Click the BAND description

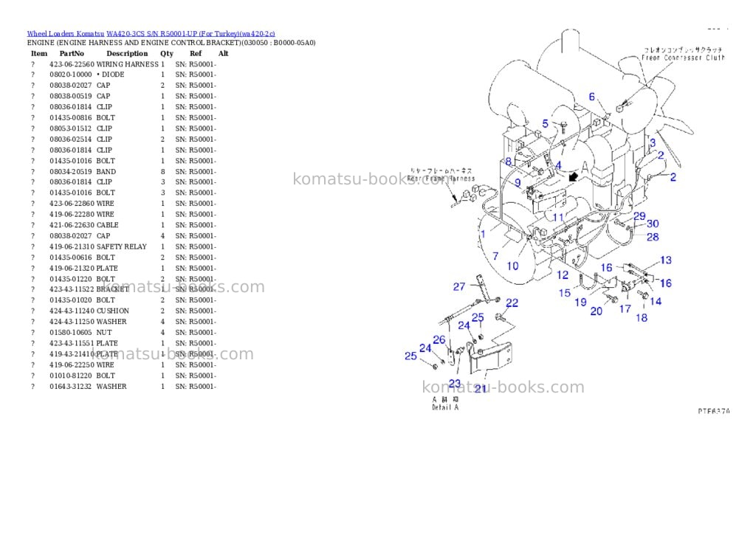pyautogui.click(x=106, y=172)
